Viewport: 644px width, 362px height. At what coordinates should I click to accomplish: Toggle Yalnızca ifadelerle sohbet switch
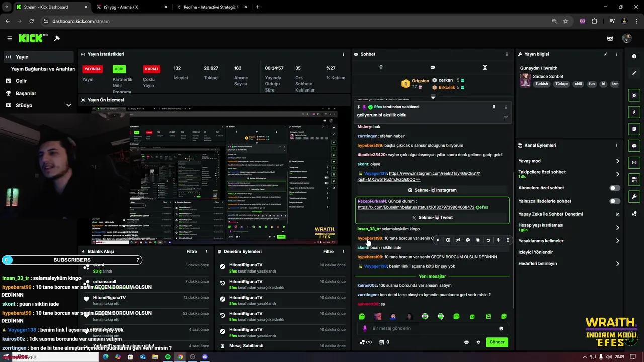tap(615, 201)
